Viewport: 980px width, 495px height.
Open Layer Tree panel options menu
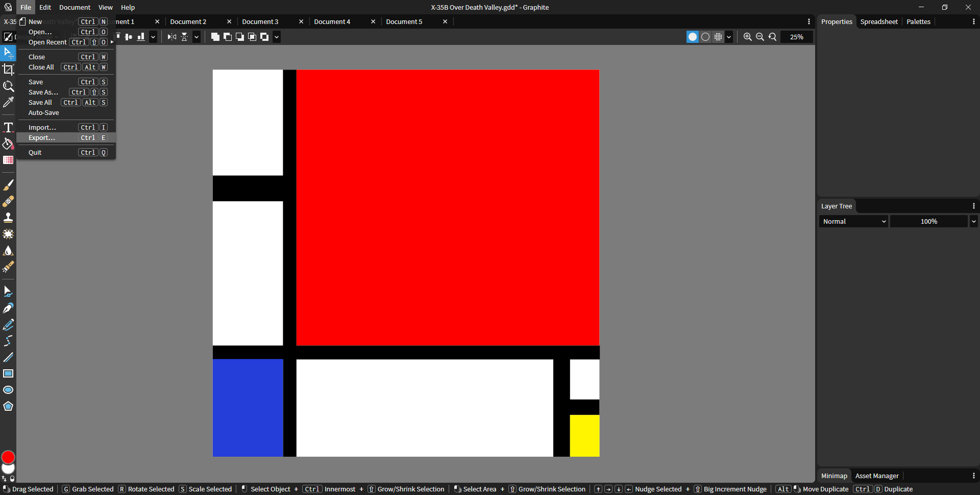(x=974, y=206)
